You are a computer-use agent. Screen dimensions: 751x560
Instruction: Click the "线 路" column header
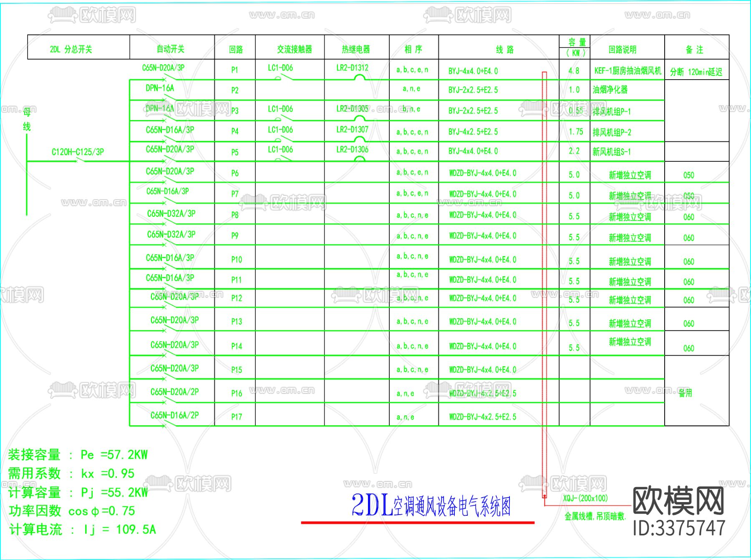point(505,50)
